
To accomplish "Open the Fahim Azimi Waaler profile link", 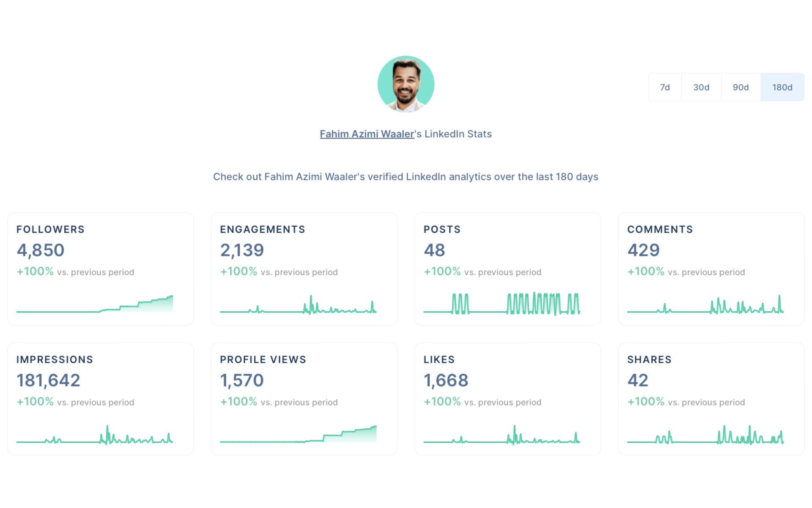I will click(x=367, y=134).
